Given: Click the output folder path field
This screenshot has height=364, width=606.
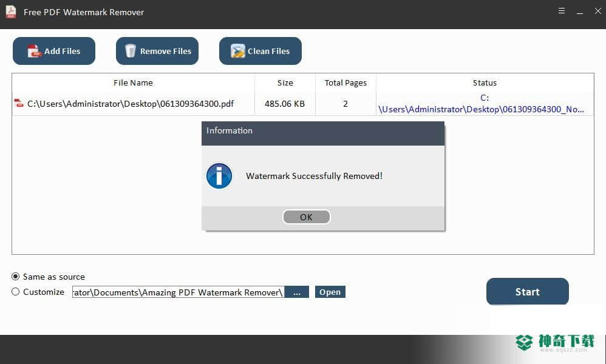Looking at the screenshot, I should (x=178, y=292).
